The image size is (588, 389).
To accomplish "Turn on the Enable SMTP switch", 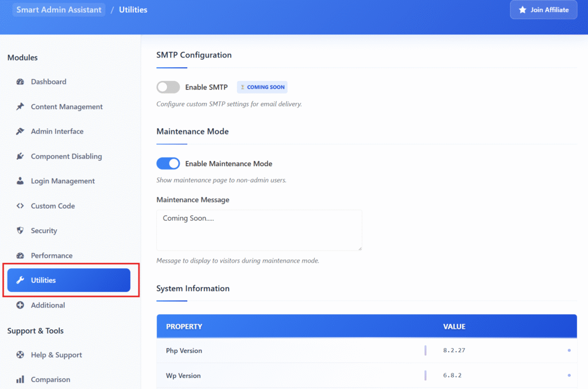I will (x=168, y=87).
